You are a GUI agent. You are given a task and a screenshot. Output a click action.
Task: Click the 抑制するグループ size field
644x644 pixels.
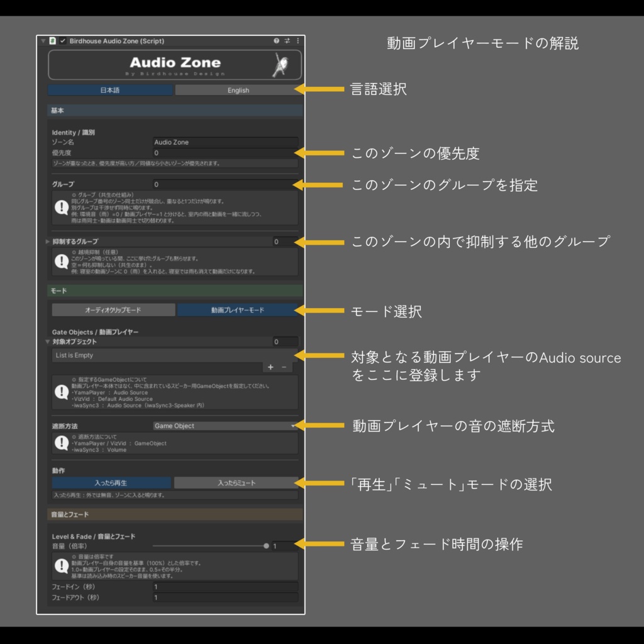[285, 241]
